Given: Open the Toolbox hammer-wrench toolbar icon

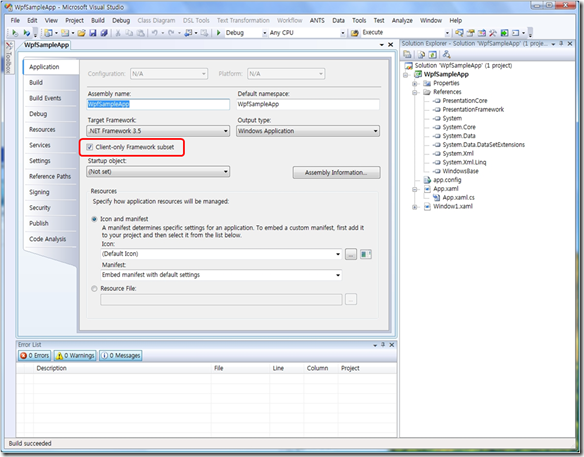Looking at the screenshot, I should [x=493, y=33].
